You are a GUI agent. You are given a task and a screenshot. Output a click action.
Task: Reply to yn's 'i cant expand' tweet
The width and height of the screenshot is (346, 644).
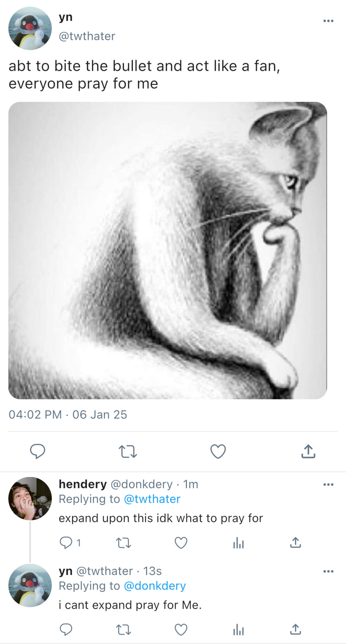[66, 630]
